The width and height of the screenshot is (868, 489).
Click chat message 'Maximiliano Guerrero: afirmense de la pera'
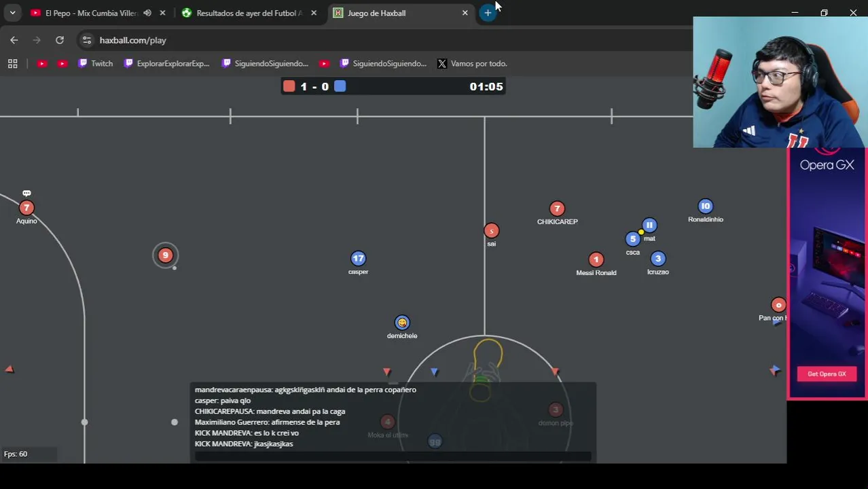(267, 422)
